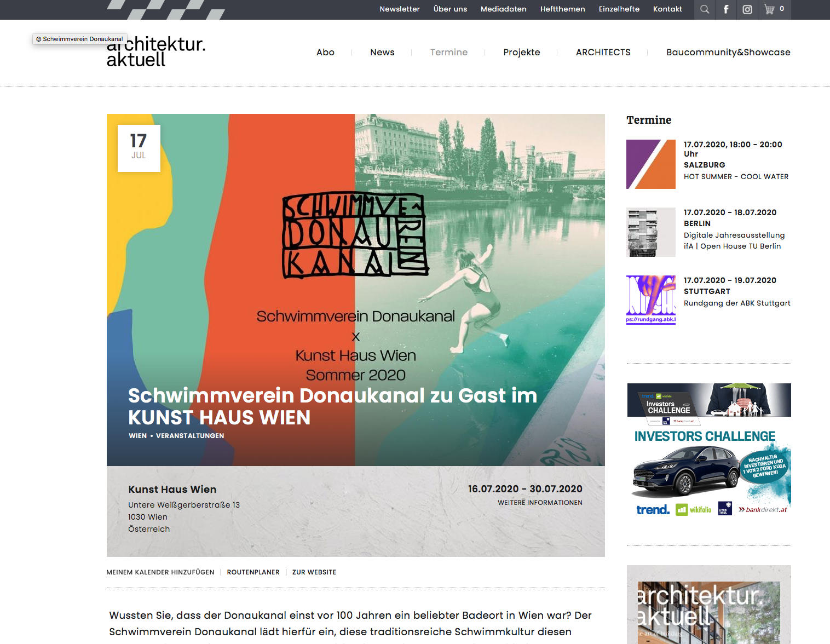This screenshot has height=644, width=830.
Task: Open Einzelhefte link
Action: pos(619,9)
